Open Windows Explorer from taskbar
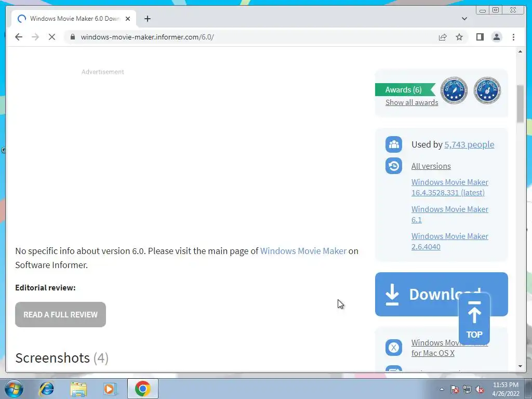The image size is (532, 399). click(78, 389)
